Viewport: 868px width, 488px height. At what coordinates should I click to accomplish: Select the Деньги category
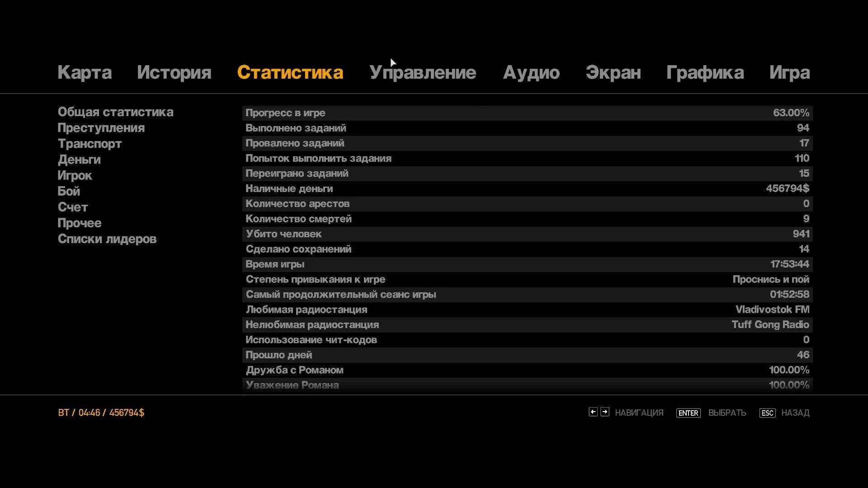pyautogui.click(x=79, y=160)
